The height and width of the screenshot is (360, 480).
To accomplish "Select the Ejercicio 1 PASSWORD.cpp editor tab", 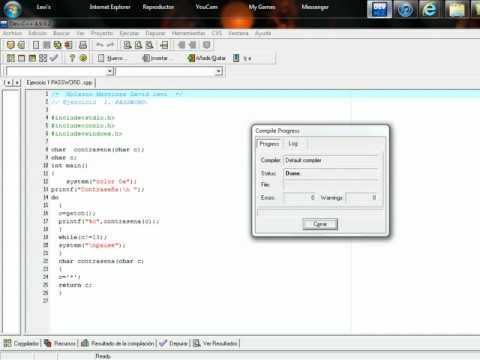I will pos(59,82).
